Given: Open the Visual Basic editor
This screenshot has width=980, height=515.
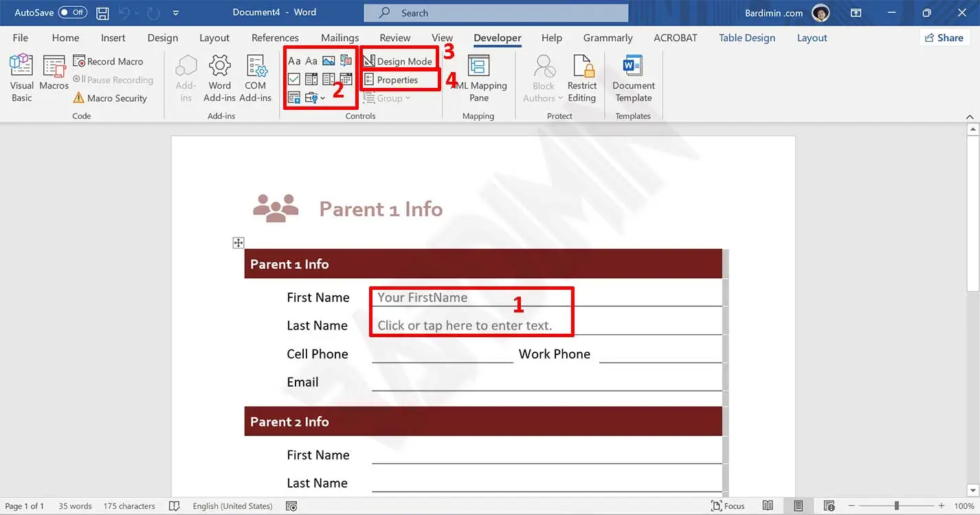Looking at the screenshot, I should pyautogui.click(x=21, y=78).
